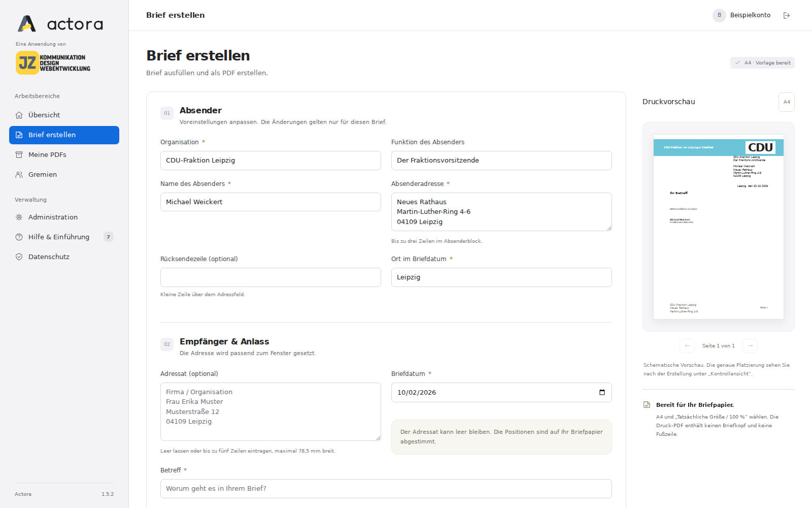Click the Hilfe question mark icon
Viewport: 812px width, 508px height.
point(19,237)
